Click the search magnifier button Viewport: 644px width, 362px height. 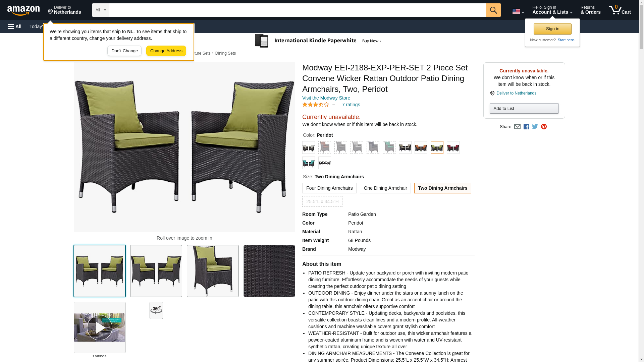[493, 10]
